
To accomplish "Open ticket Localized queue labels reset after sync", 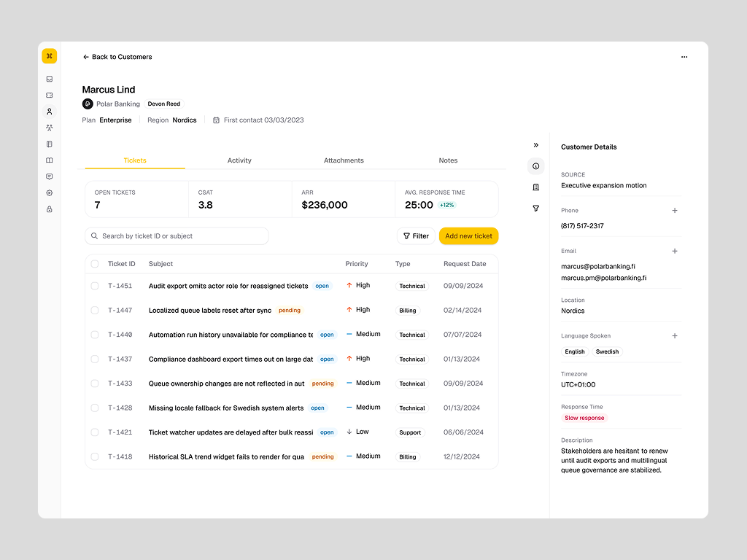I will point(210,310).
